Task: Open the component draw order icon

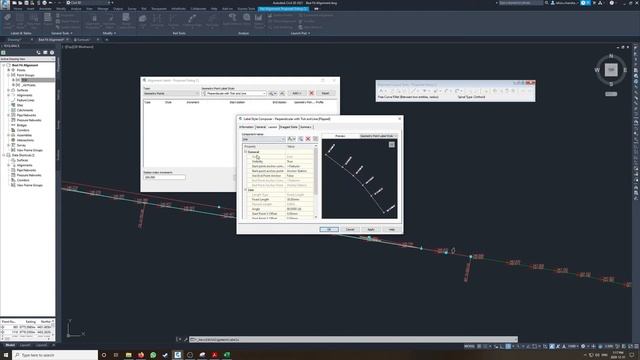Action: point(316,139)
